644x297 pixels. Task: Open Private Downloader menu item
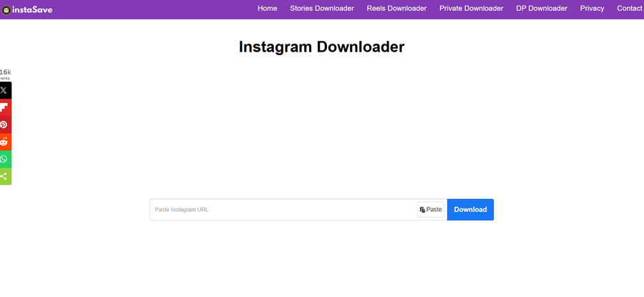coord(471,9)
